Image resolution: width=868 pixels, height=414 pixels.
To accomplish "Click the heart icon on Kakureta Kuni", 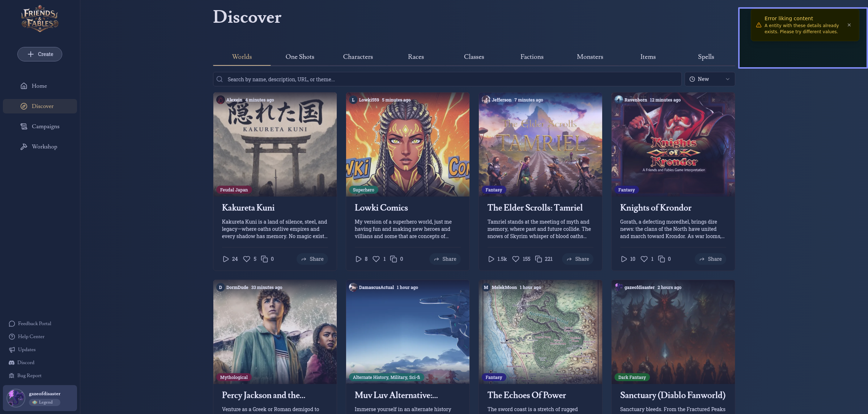I will [x=247, y=259].
